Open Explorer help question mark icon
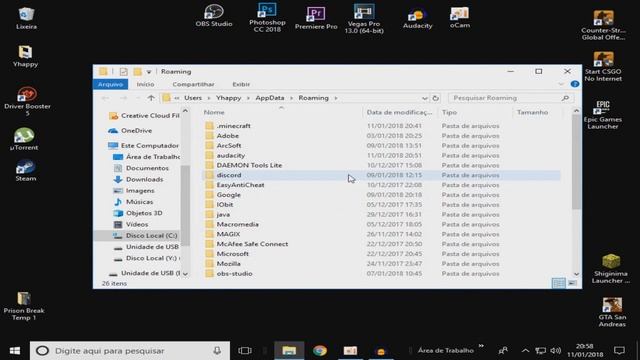 tap(575, 84)
